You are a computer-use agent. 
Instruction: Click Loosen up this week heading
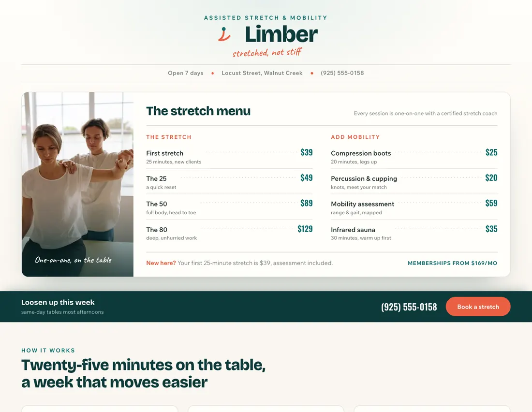[x=58, y=302]
